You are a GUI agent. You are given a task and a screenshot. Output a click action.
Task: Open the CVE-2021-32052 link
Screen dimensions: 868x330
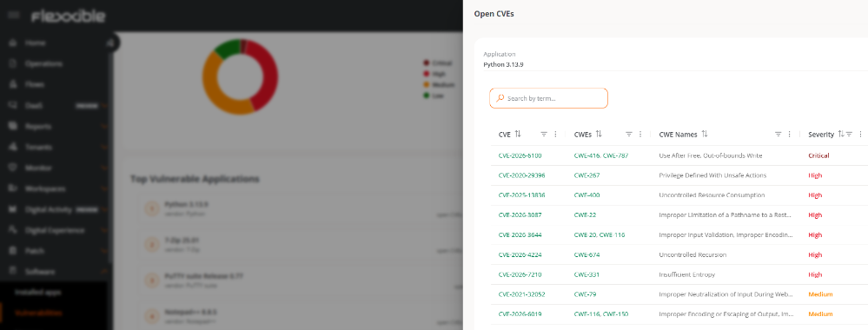(x=521, y=294)
